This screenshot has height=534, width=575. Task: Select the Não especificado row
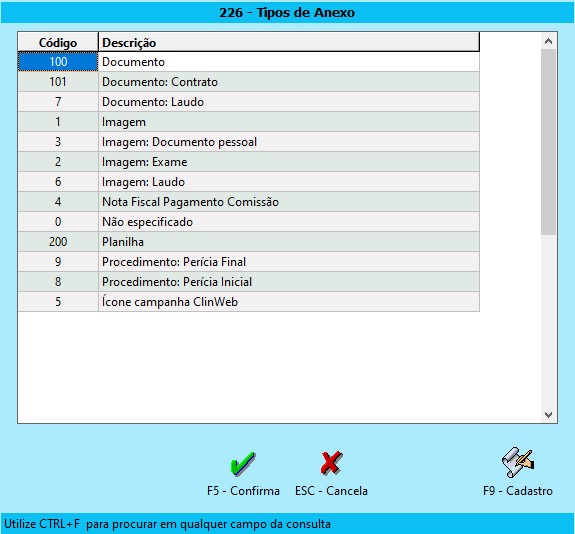pos(248,222)
